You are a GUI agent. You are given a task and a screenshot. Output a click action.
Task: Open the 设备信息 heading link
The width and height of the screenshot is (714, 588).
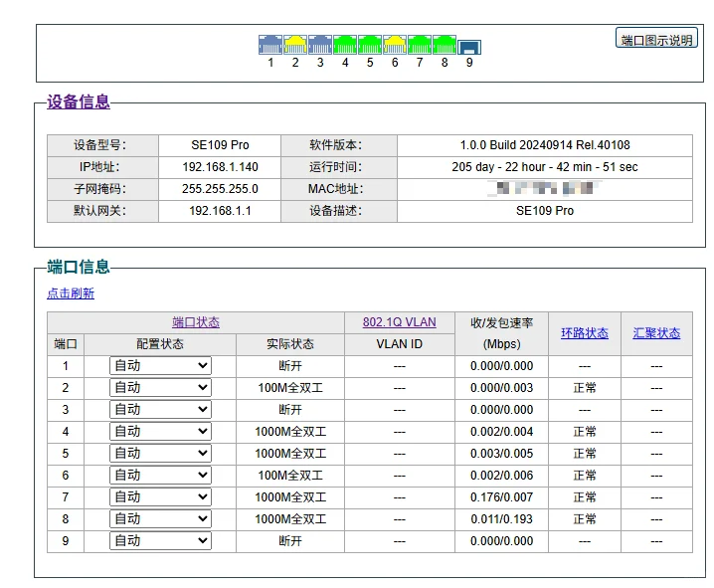79,101
